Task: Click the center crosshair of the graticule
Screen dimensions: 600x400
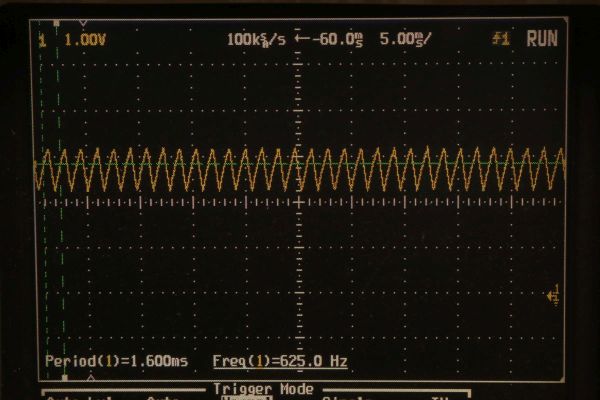Action: (299, 201)
